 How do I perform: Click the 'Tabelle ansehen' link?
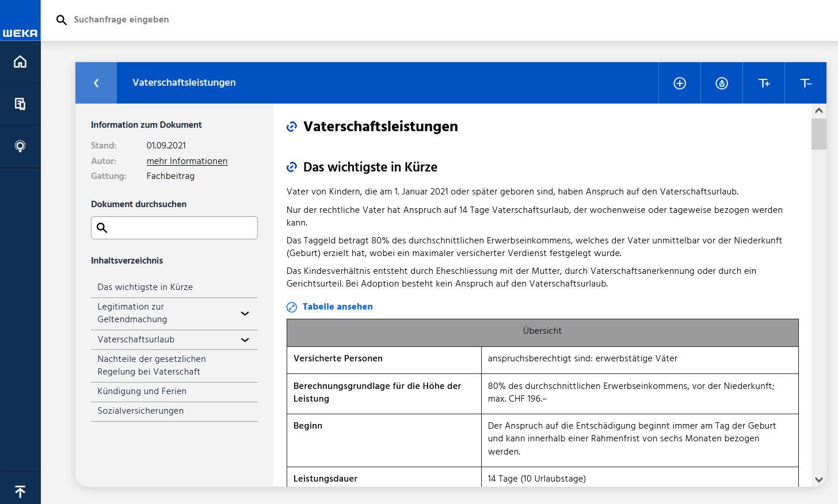point(337,307)
